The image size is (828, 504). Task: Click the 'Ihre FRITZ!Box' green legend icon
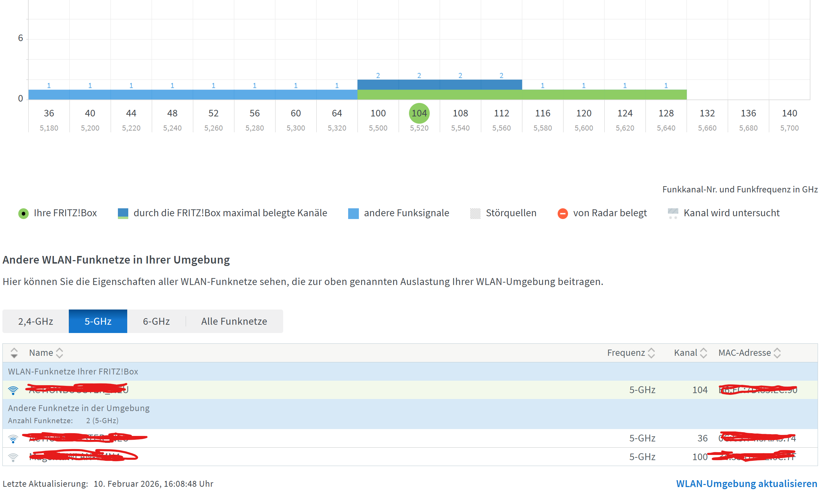[23, 213]
